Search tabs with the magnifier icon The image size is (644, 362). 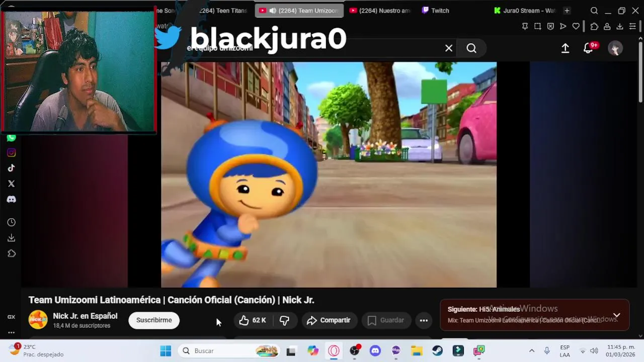coord(594,11)
